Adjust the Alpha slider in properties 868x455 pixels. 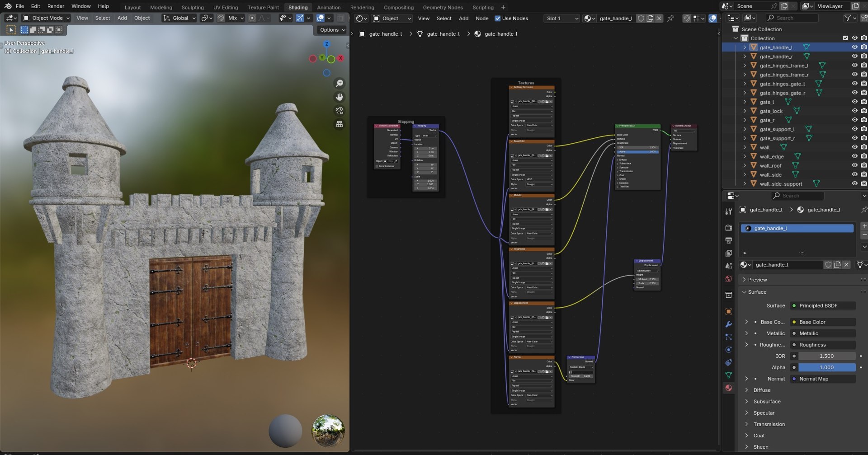tap(827, 368)
